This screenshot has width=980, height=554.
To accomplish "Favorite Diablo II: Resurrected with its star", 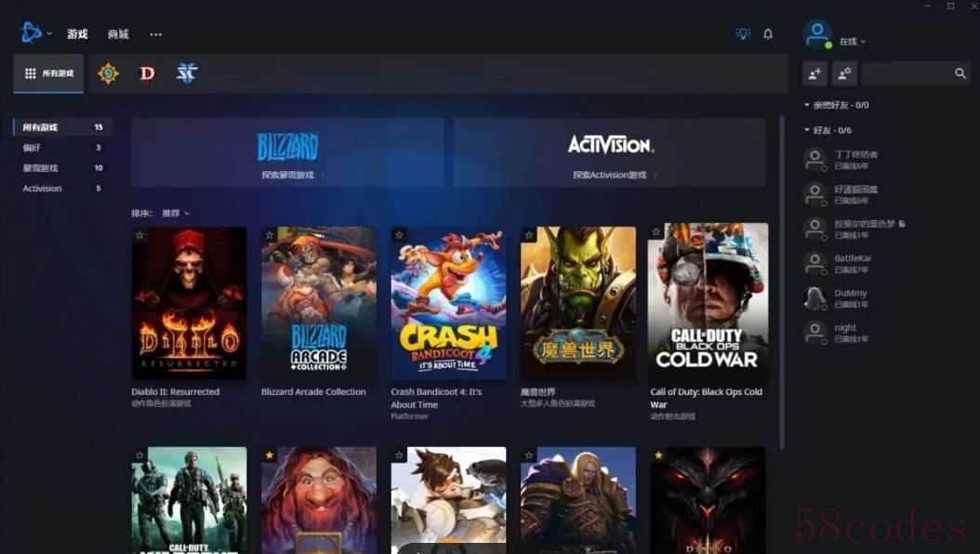I will point(140,235).
